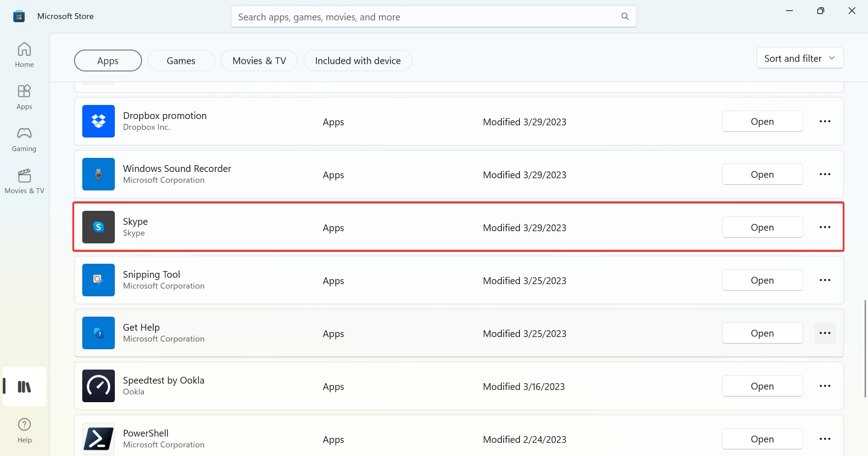Click the PowerShell title text
The width and height of the screenshot is (868, 456).
click(x=146, y=433)
